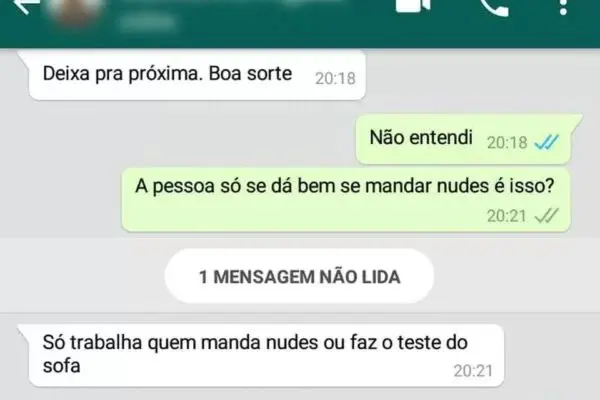The width and height of the screenshot is (600, 400).
Task: Tap the blue read-receipt ticks on 'Não entendi'
Action: (x=547, y=142)
